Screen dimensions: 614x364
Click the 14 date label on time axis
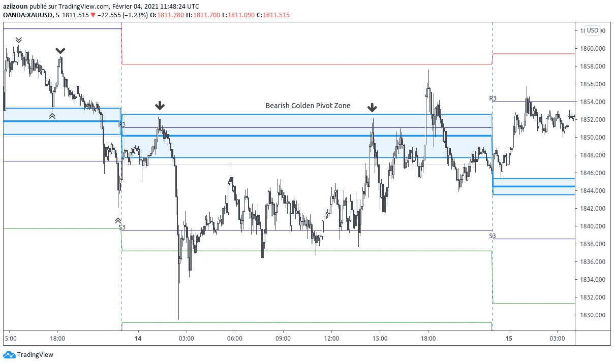coord(138,338)
